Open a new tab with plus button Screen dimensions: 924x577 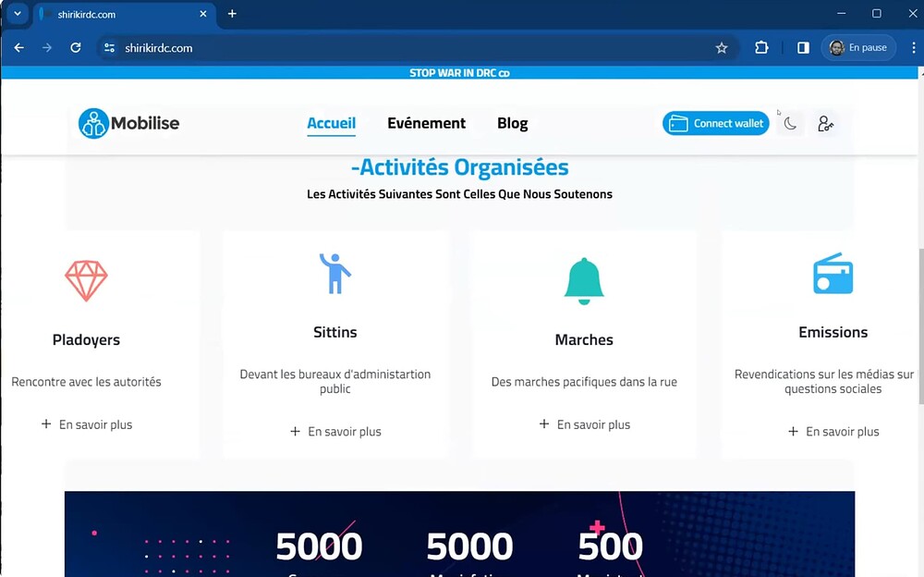232,14
